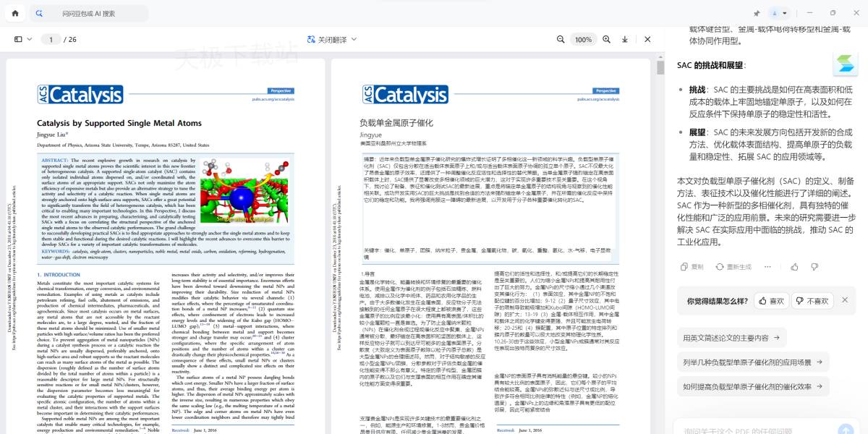Click the 复制 copy button
Screen dimensions: 868x434
pos(691,267)
